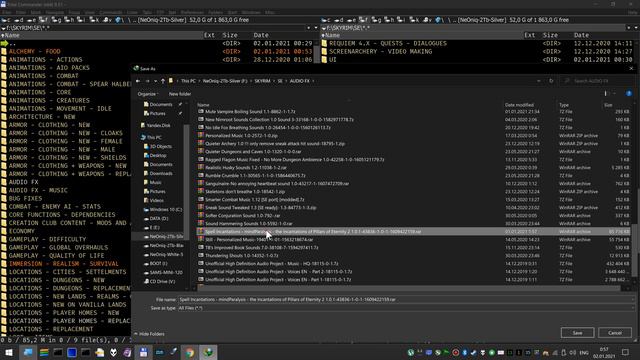Viewport: 640px width, 360px height.
Task: Click the file list horizontal scrollbar
Action: (408, 288)
